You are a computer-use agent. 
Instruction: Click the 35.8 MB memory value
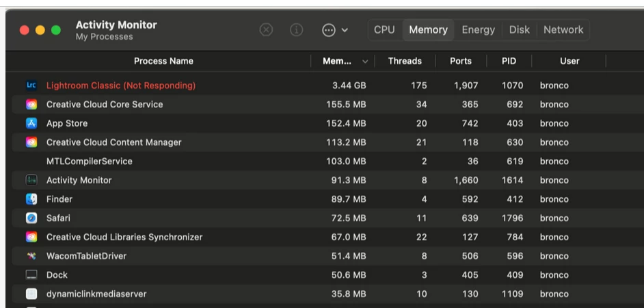click(349, 294)
